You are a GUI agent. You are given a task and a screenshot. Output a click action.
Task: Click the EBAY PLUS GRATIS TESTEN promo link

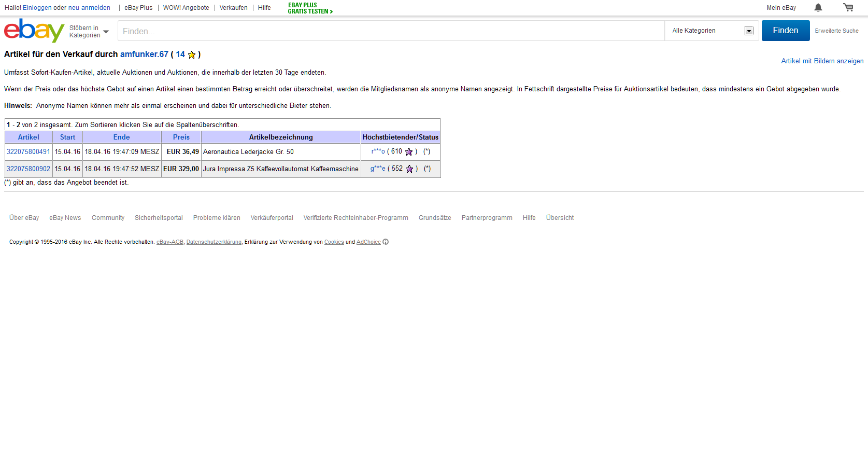(x=310, y=8)
